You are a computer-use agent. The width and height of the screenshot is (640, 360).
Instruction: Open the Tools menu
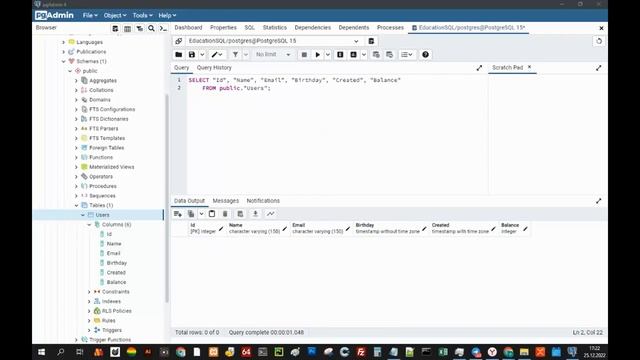(x=142, y=16)
